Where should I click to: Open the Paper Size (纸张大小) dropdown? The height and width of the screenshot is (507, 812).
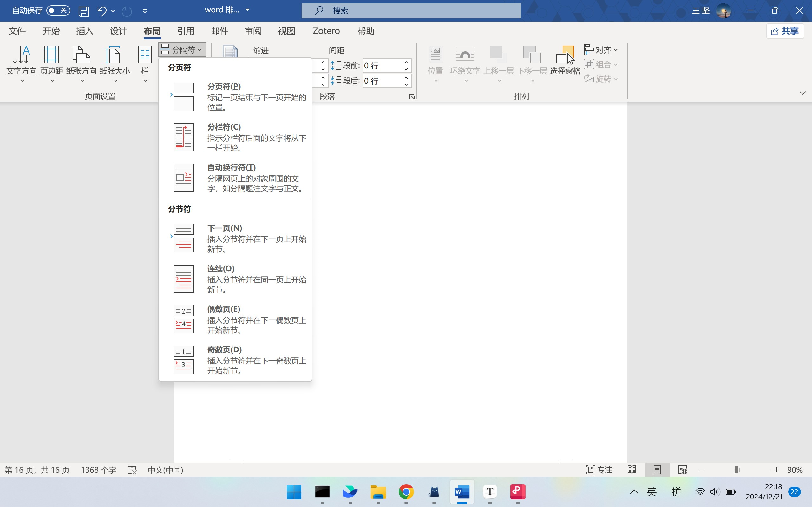coord(115,63)
